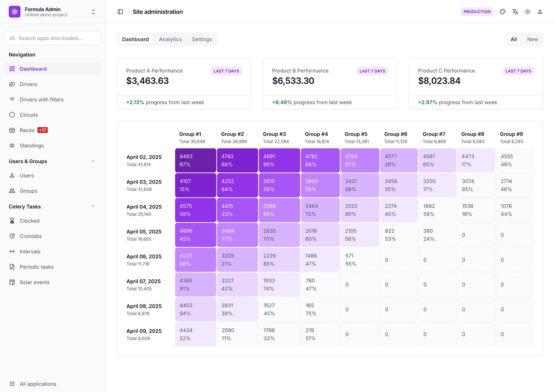The width and height of the screenshot is (555, 392).
Task: Toggle the sidebar collapse icon
Action: [120, 12]
